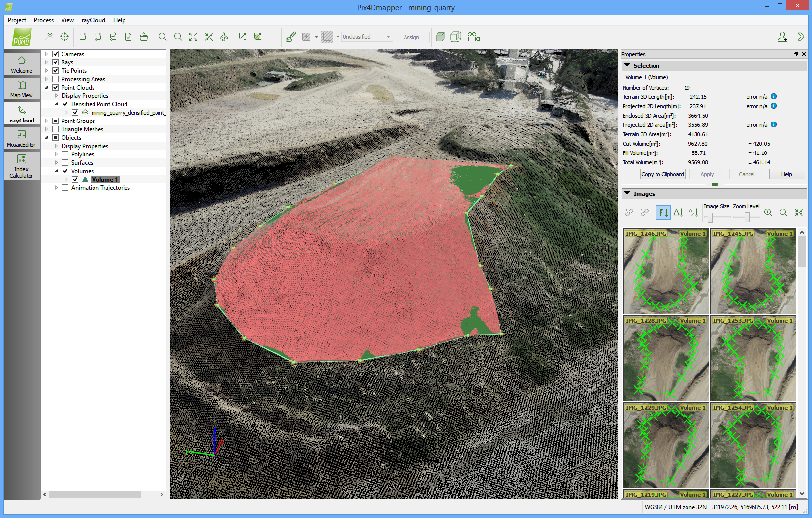Click the crosshair target toolbar icon
The height and width of the screenshot is (518, 812).
click(64, 37)
